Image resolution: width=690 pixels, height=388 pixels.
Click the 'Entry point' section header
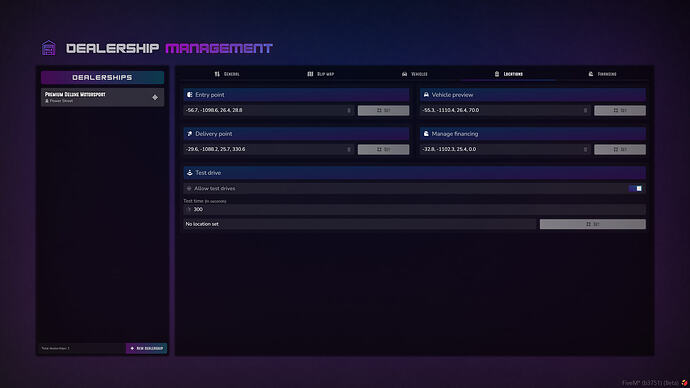pyautogui.click(x=297, y=95)
